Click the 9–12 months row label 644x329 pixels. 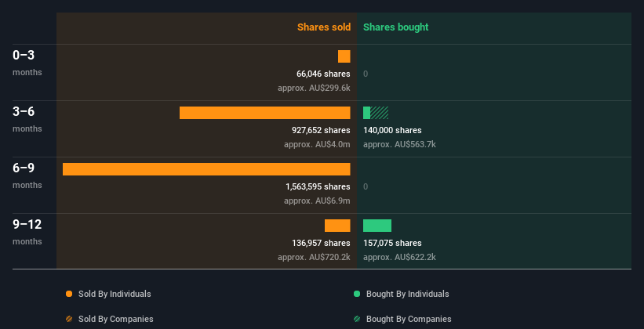pyautogui.click(x=27, y=232)
